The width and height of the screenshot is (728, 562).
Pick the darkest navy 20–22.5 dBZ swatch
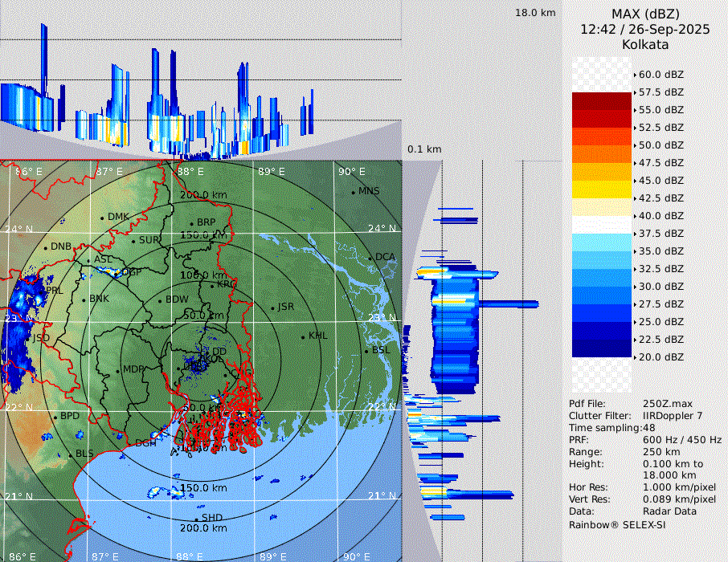click(602, 348)
